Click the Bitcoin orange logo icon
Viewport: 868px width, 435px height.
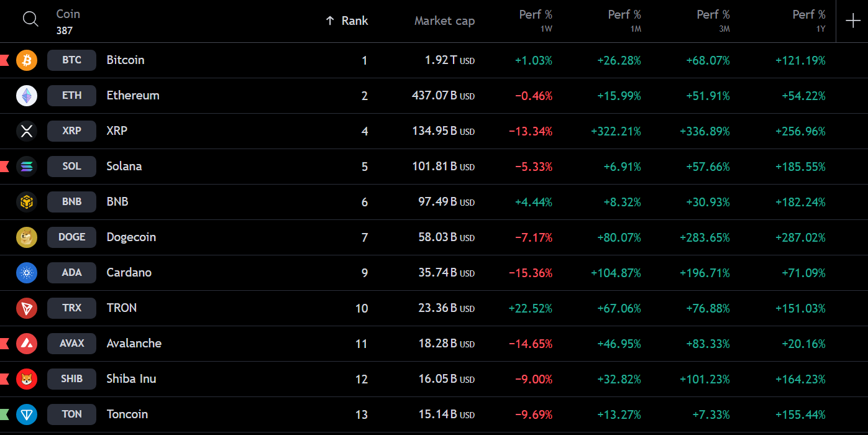[27, 60]
